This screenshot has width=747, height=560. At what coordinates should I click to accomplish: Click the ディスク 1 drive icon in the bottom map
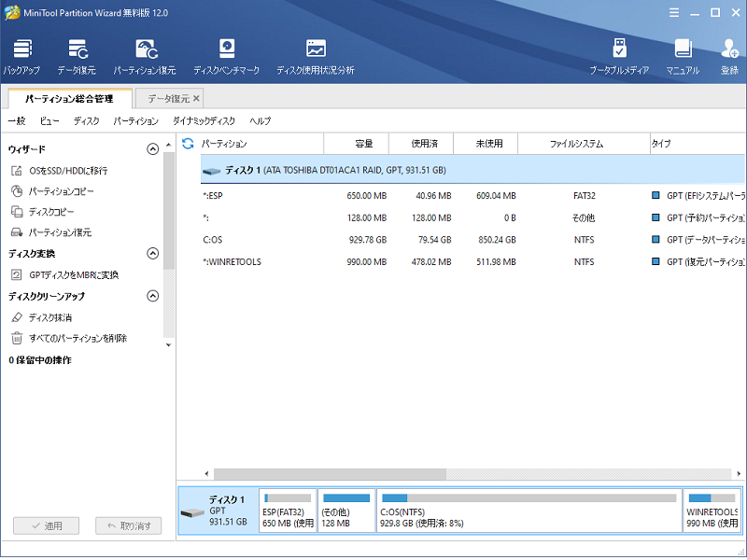(x=192, y=513)
